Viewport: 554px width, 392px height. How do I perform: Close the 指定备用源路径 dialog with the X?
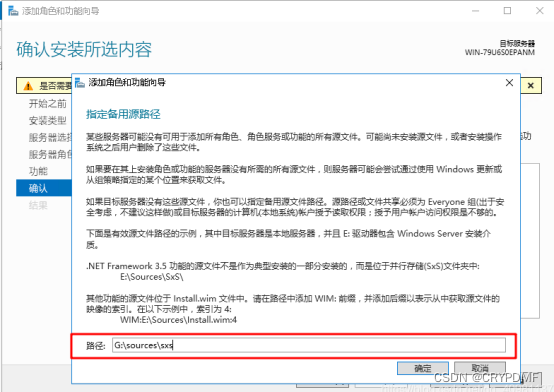509,83
